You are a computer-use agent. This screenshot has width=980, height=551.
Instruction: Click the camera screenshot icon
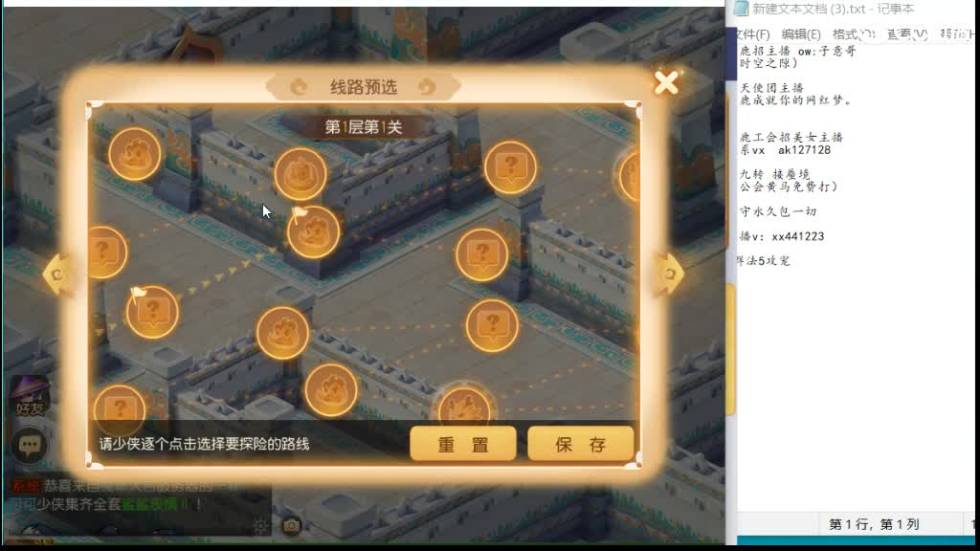[x=290, y=525]
